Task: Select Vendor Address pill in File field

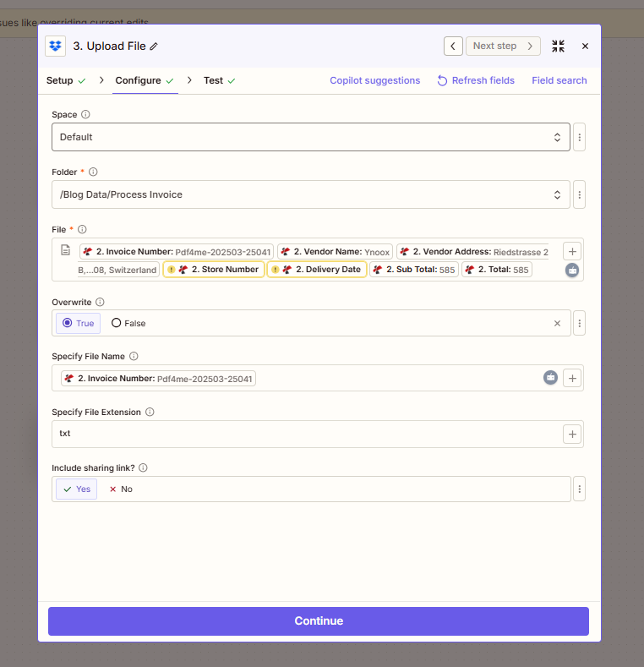Action: 473,252
